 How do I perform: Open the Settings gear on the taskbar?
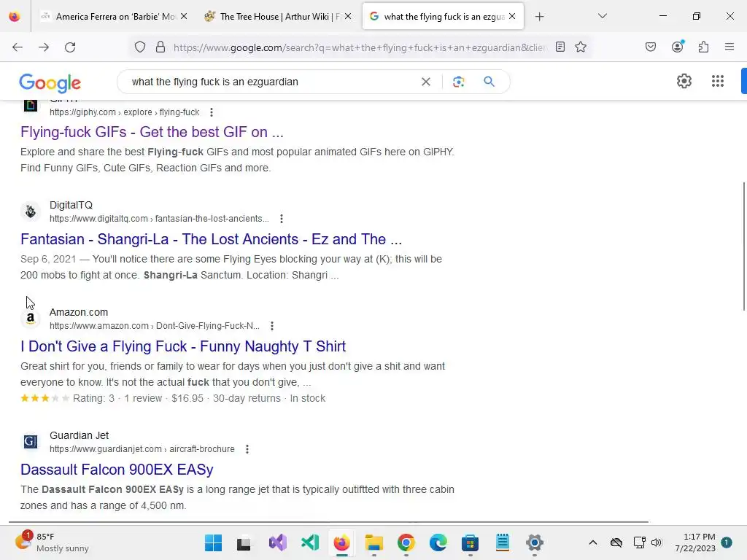[x=535, y=542]
